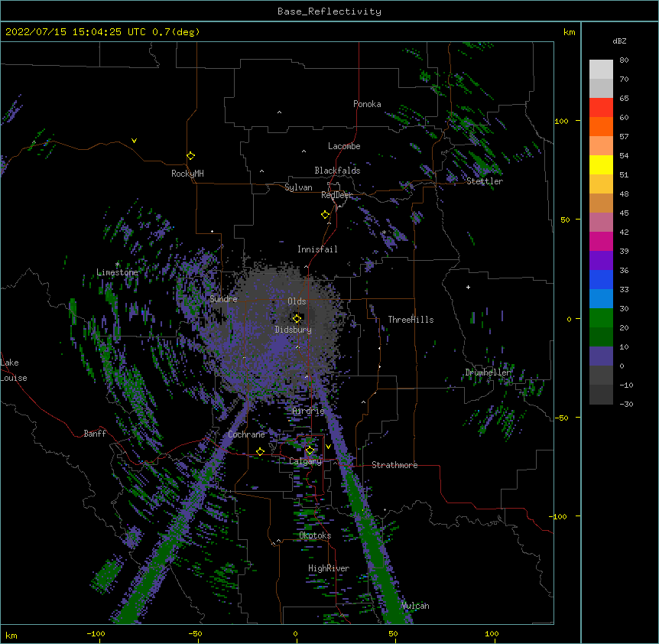The height and width of the screenshot is (644, 659).
Task: Click the -30 value on the dBZ scale
Action: [626, 404]
